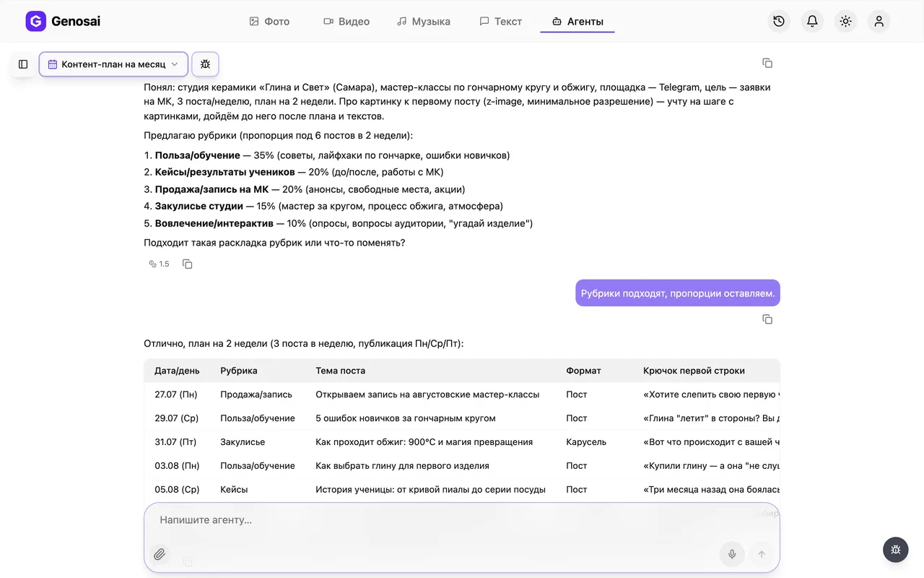The width and height of the screenshot is (924, 578).
Task: Click the Закулисье rubric cell
Action: [243, 441]
